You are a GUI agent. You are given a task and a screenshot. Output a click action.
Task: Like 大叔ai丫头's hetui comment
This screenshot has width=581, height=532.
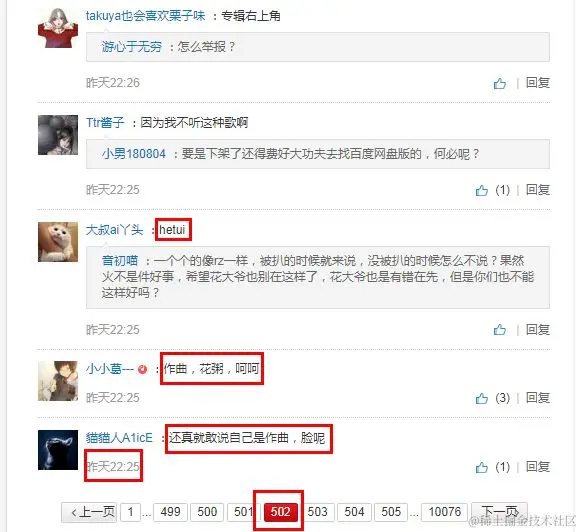point(499,330)
